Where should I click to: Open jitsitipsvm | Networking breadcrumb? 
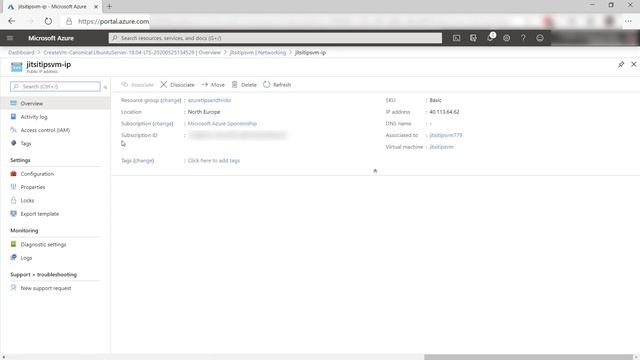click(258, 53)
